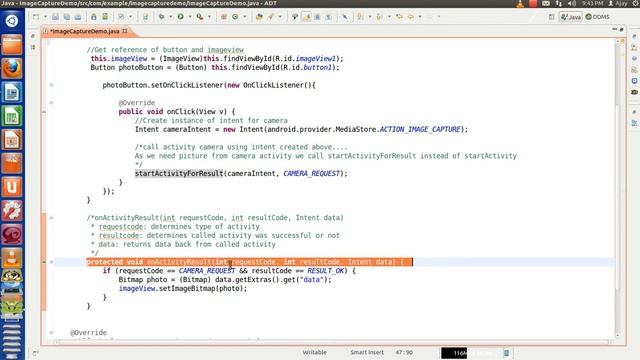The image size is (640, 360).
Task: Launch Firefox from the dock
Action: pyautogui.click(x=12, y=68)
